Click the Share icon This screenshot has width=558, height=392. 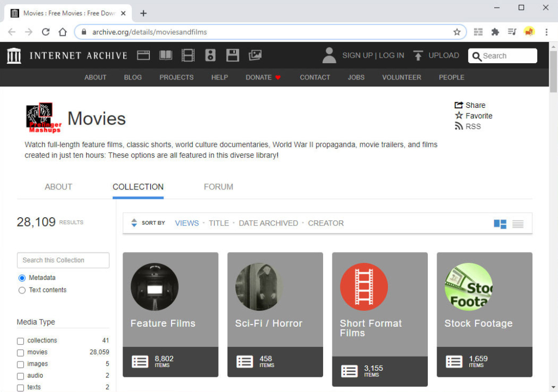(459, 105)
